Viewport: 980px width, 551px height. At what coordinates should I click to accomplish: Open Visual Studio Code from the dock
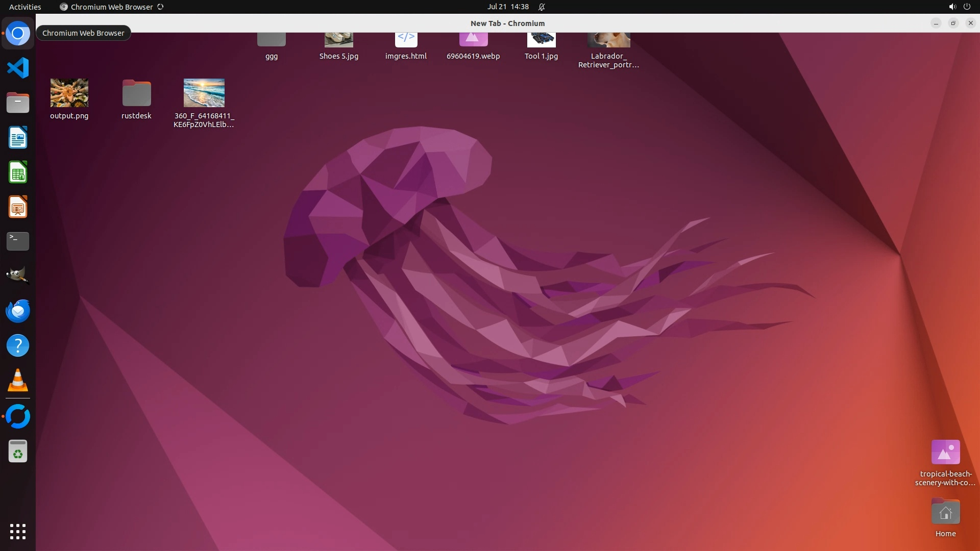pyautogui.click(x=18, y=68)
